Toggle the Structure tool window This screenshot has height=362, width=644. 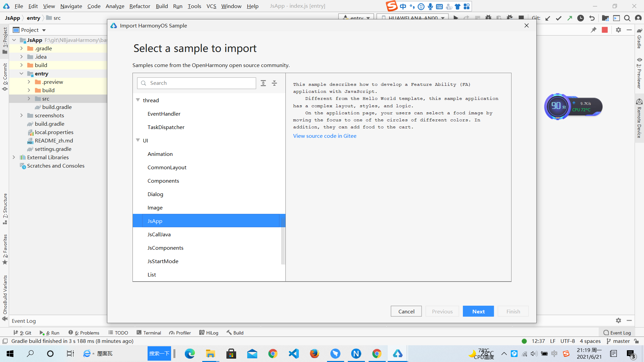5,208
